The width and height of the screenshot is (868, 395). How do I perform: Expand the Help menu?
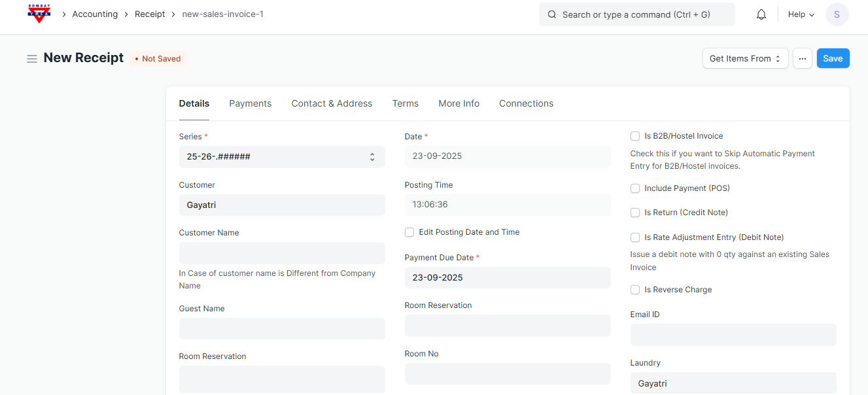(x=801, y=14)
